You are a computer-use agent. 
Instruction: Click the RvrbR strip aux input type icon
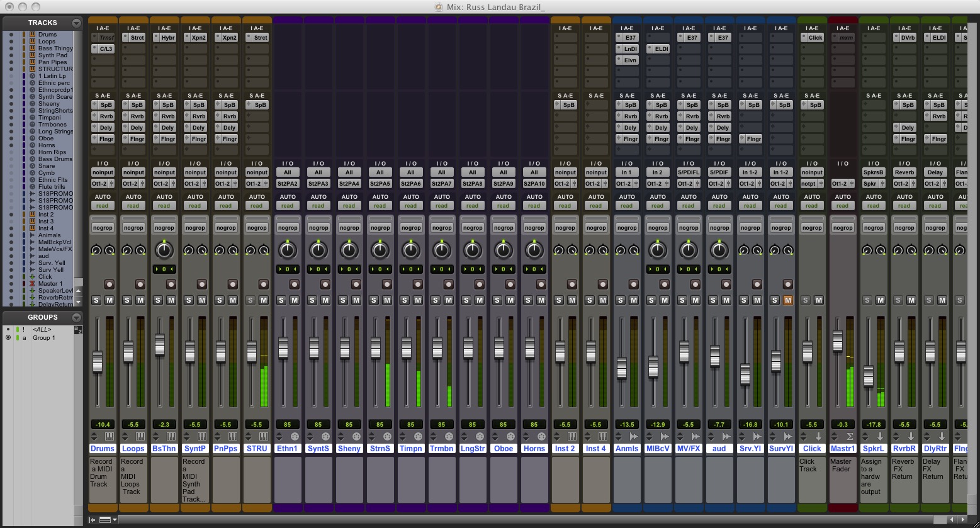[x=911, y=436]
